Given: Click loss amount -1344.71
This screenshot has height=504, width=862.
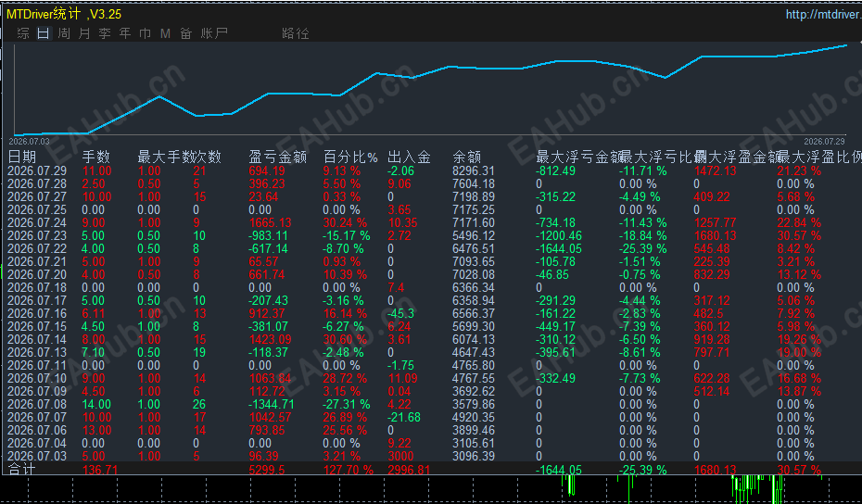Looking at the screenshot, I should 271,405.
